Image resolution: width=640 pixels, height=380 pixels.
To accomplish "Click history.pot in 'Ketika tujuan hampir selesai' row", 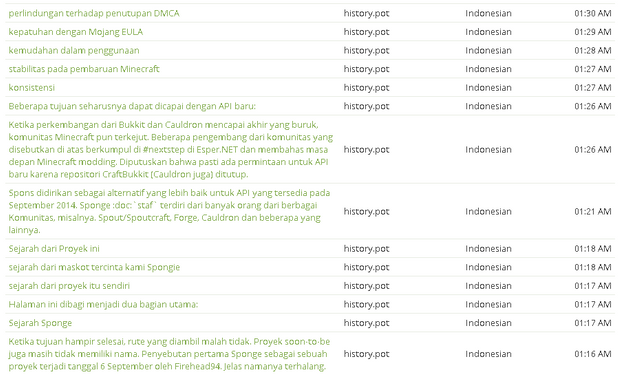I will [366, 354].
